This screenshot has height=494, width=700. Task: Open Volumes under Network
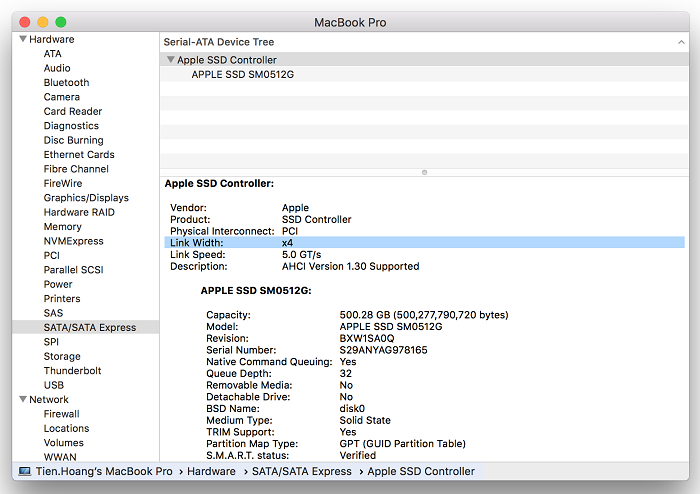[63, 443]
